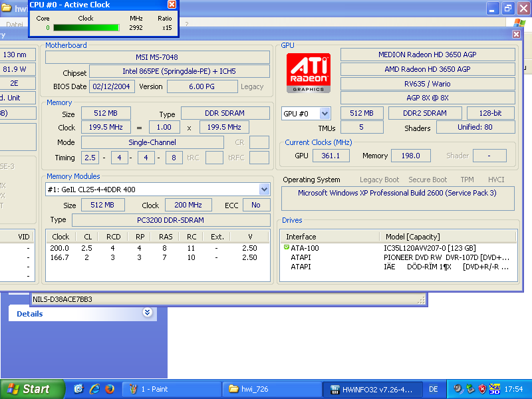Launch Firefox from Quick Launch
532x399 pixels.
point(110,389)
